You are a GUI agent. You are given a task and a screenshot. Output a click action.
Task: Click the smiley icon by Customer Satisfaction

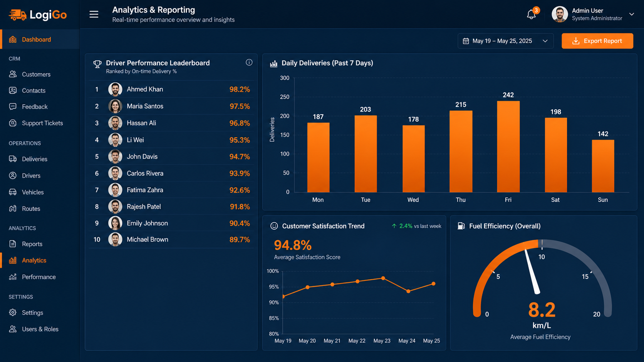[x=274, y=226]
